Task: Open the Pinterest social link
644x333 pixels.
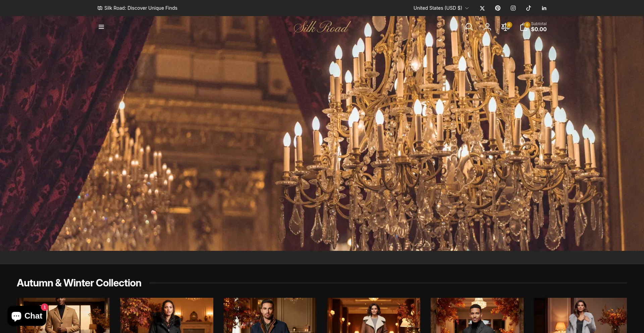Action: pos(498,8)
